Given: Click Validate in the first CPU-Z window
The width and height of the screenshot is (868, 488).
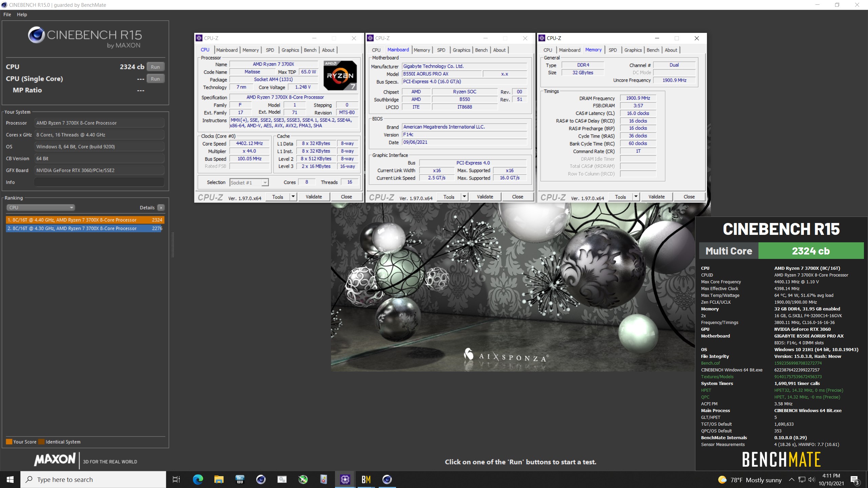Looking at the screenshot, I should pyautogui.click(x=314, y=197).
